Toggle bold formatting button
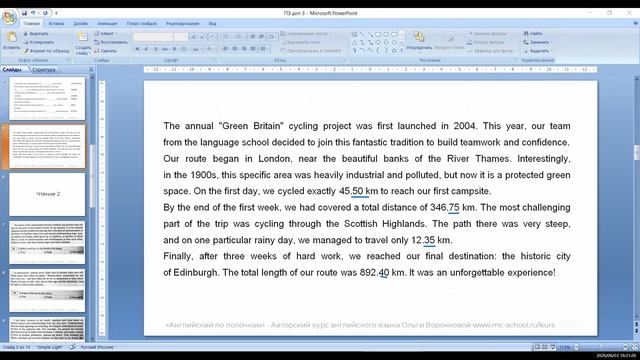The image size is (640, 360). pyautogui.click(x=137, y=49)
